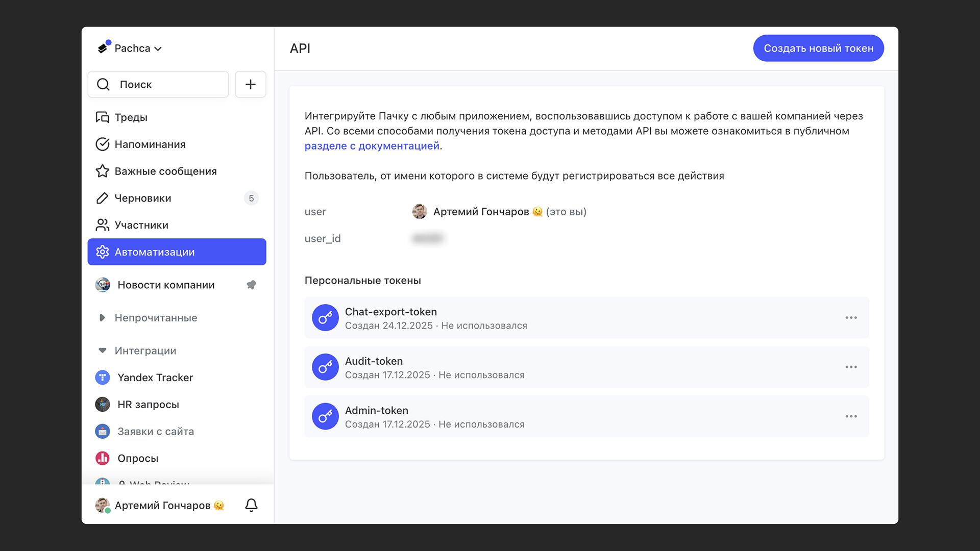Open the Опросы polls bot
Screen dimensions: 980x551
point(138,458)
